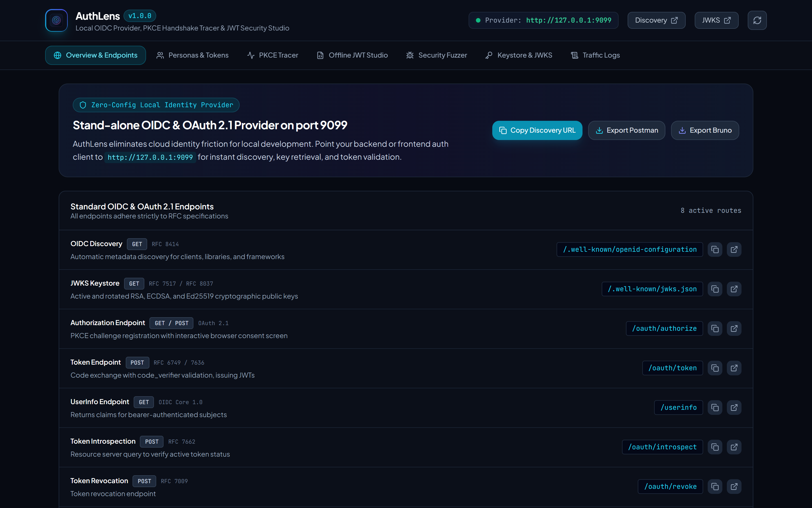Image resolution: width=812 pixels, height=508 pixels.
Task: Click the Provider status URL pill
Action: (x=543, y=20)
